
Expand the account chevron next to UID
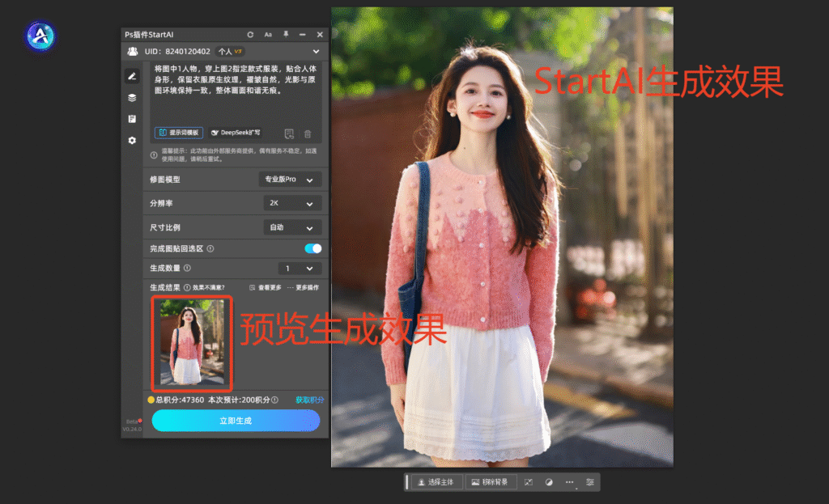coord(316,51)
